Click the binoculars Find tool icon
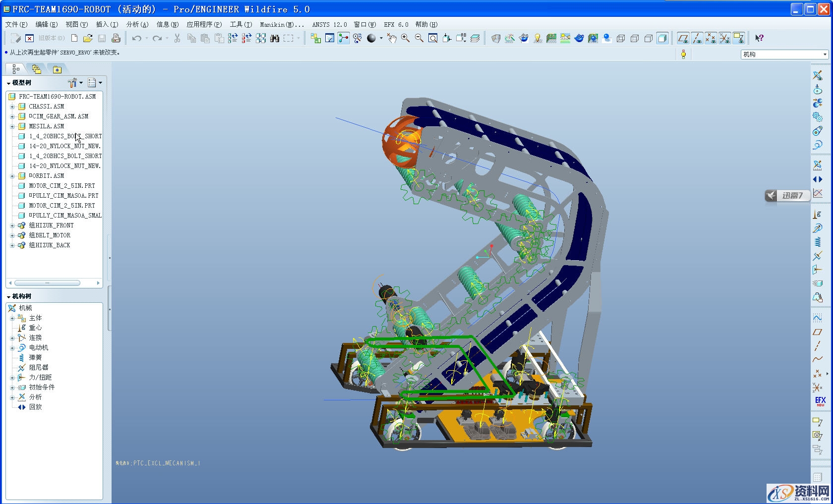 coord(275,38)
